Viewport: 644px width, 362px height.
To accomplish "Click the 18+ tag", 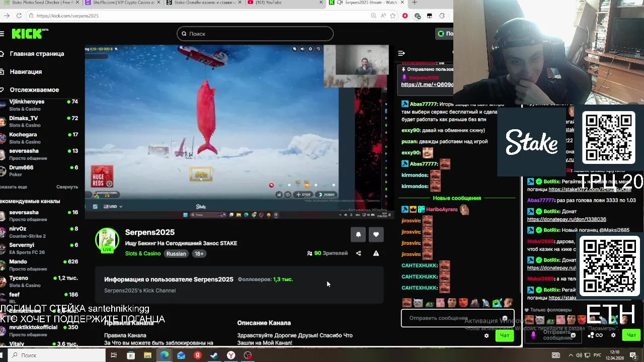I will tap(199, 254).
